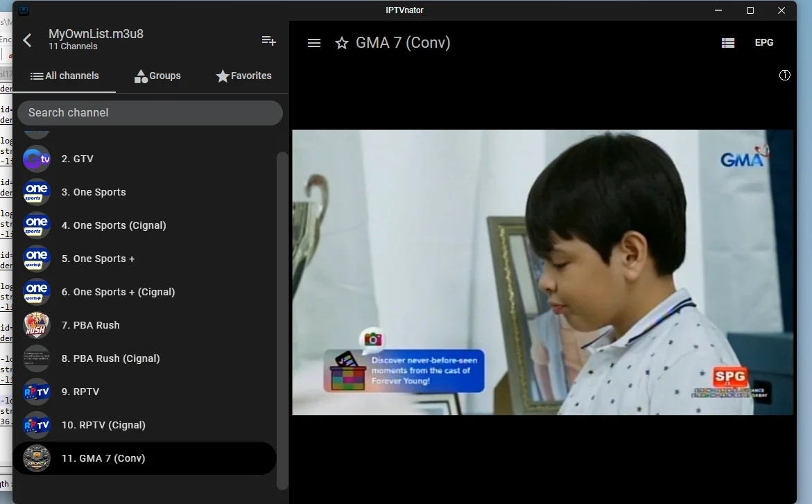The height and width of the screenshot is (504, 812).
Task: Select channel 7. PBA Rush
Action: [145, 325]
